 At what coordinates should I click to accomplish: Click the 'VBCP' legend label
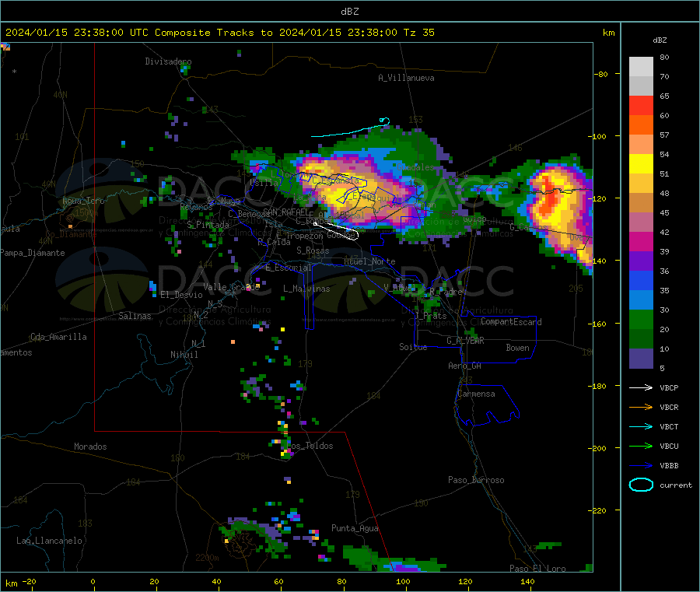(x=669, y=387)
